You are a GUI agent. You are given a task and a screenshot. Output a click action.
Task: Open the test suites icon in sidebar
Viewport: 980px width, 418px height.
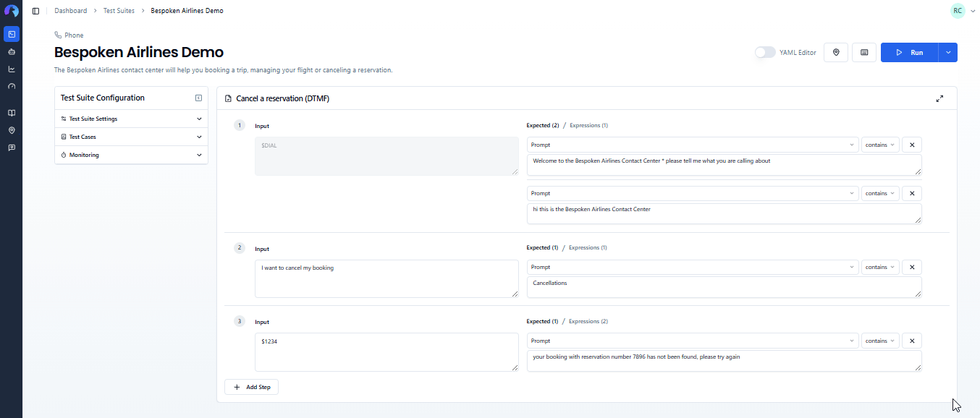pyautogui.click(x=12, y=34)
